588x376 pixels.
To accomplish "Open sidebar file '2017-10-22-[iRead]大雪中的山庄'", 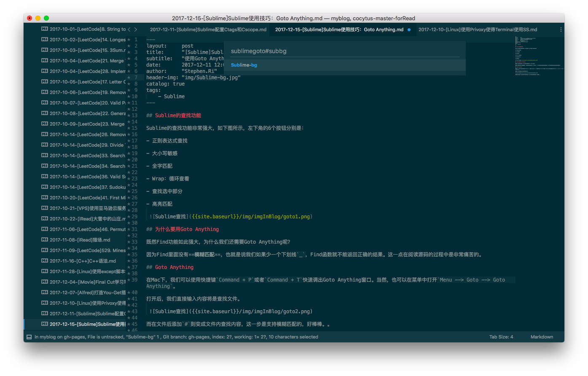I will (x=87, y=219).
